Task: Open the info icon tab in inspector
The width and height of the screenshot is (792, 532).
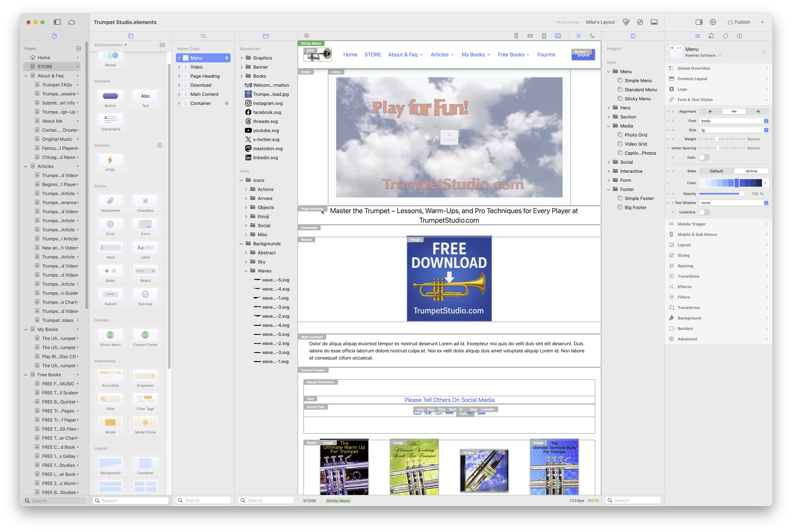Action: pyautogui.click(x=739, y=36)
